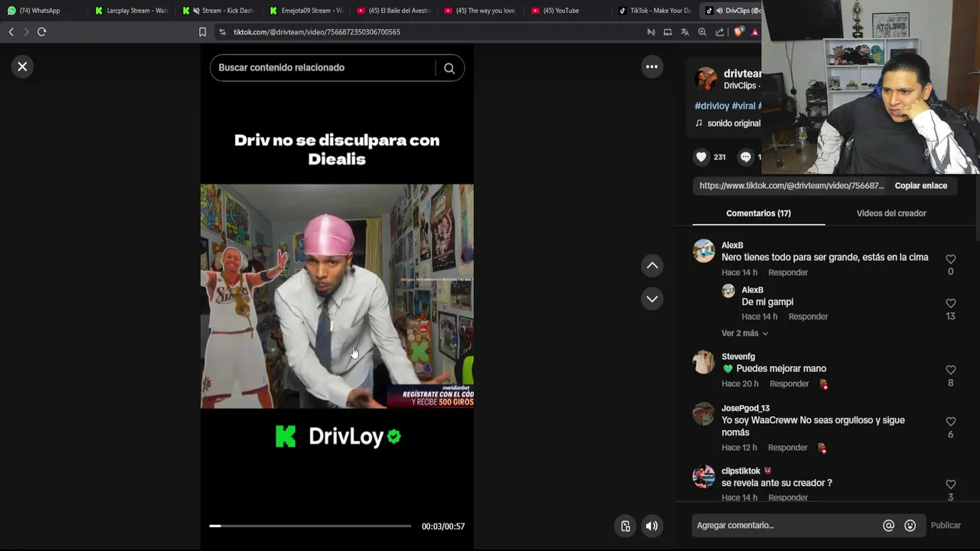Screen dimensions: 980x551
Task: Open the three-dot more options menu
Action: click(652, 67)
